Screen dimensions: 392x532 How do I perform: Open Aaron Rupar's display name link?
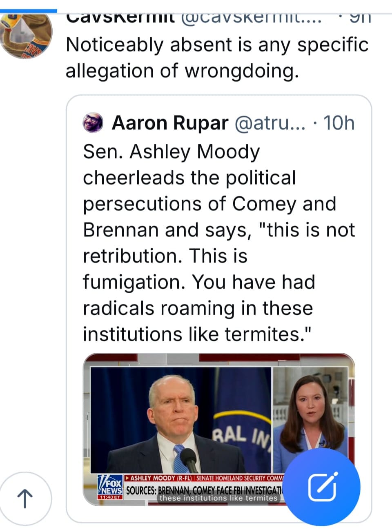point(169,123)
